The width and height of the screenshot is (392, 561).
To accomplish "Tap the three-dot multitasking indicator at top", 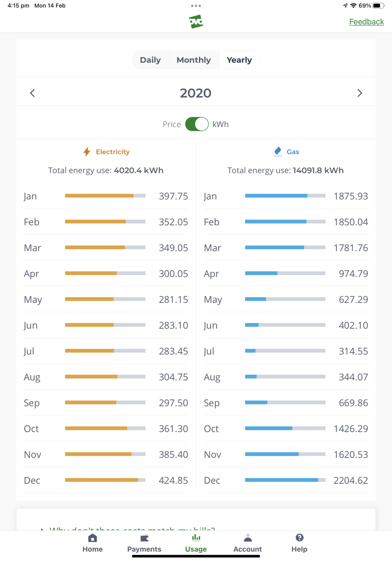I will point(196,6).
